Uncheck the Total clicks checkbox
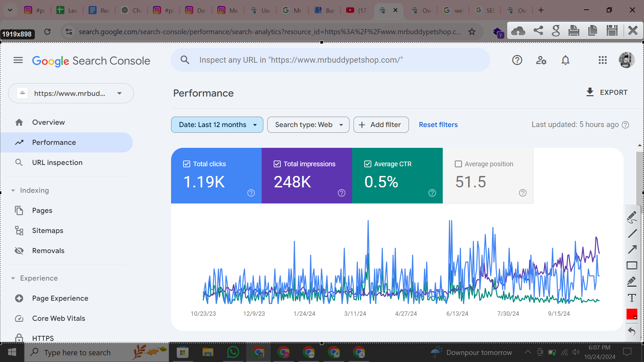 [187, 164]
